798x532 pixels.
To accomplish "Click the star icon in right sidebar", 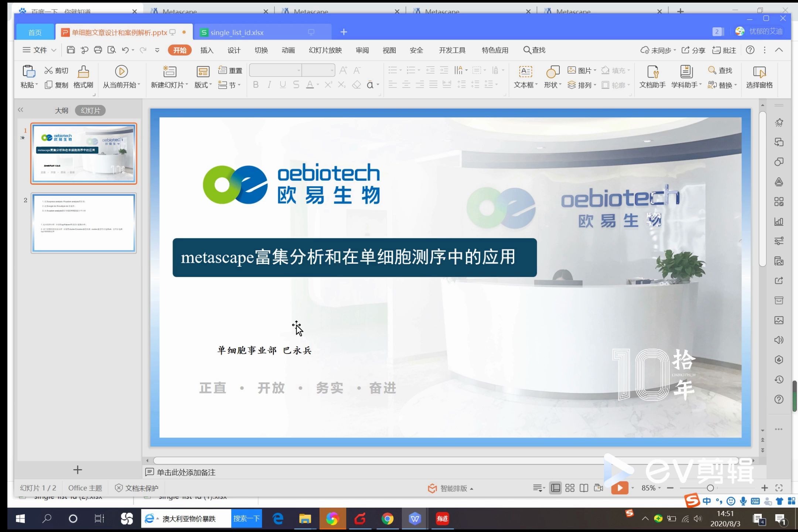I will pos(779,122).
